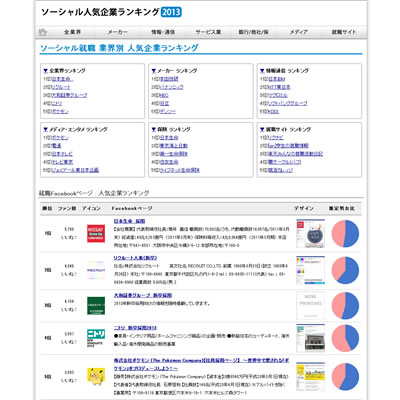
Task: Open 電通 link in メディア ranking
Action: [56, 146]
